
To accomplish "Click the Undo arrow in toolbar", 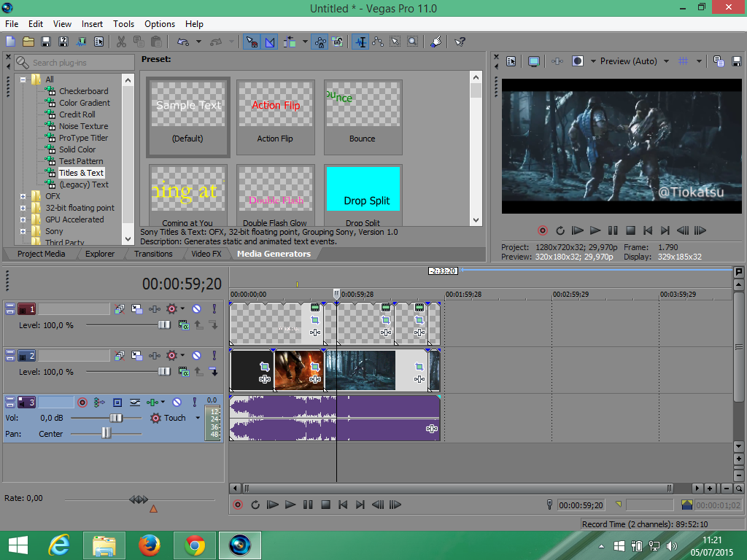I will (183, 42).
